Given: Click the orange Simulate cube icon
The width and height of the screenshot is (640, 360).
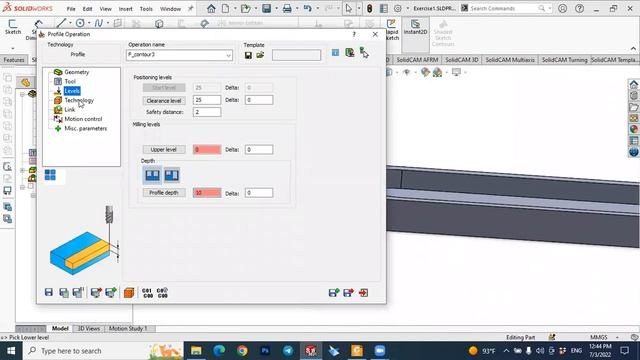Looking at the screenshot, I should point(129,293).
